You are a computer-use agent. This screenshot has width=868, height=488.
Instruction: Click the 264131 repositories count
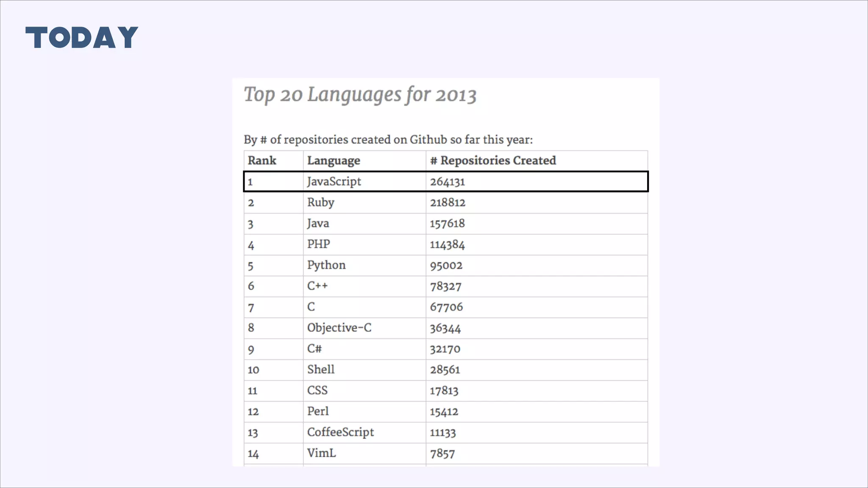448,182
